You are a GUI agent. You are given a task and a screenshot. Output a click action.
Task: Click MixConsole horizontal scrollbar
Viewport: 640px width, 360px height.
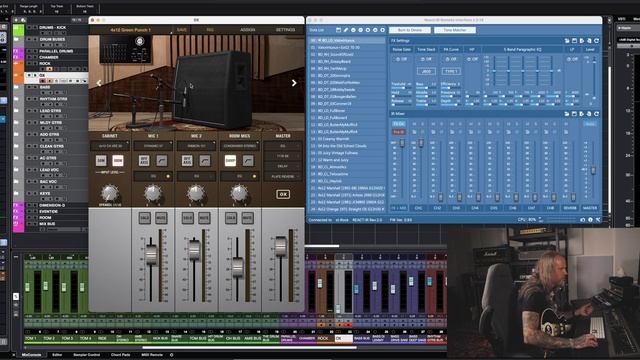[249, 348]
